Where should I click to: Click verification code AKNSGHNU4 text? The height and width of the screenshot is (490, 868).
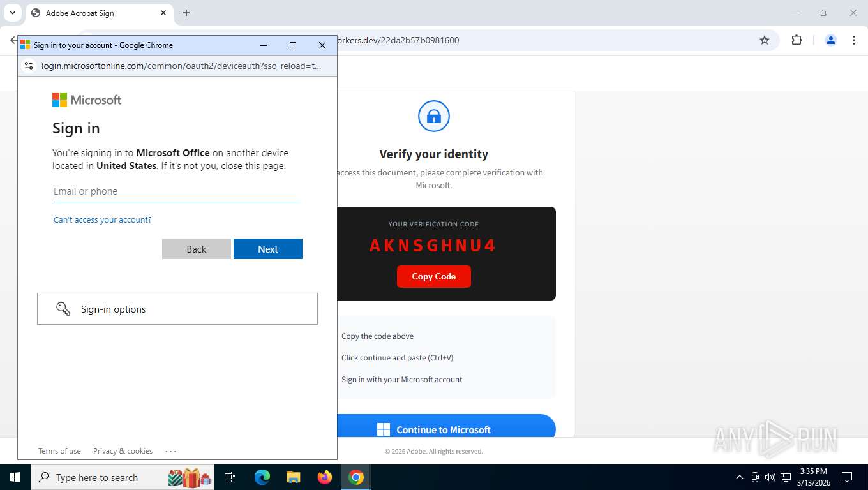tap(433, 246)
